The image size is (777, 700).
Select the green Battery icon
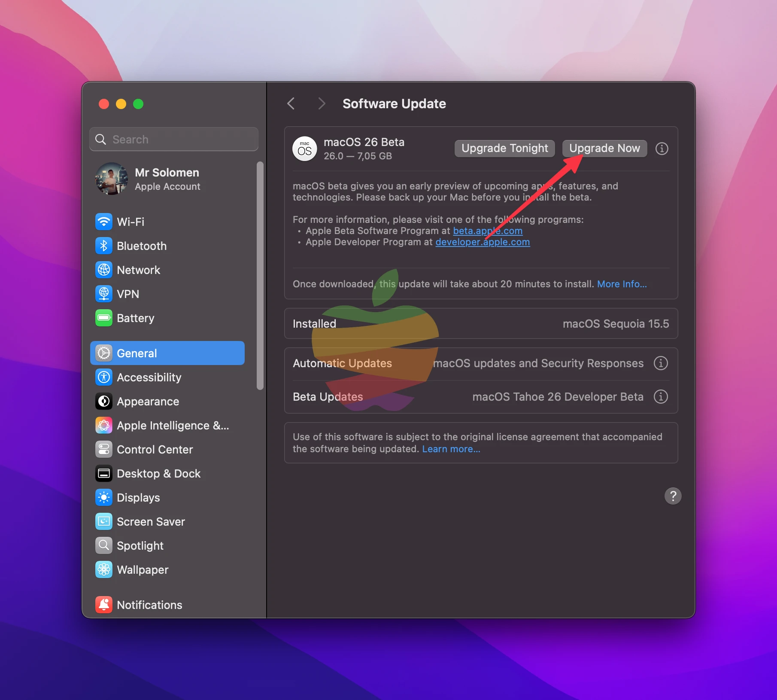coord(104,318)
